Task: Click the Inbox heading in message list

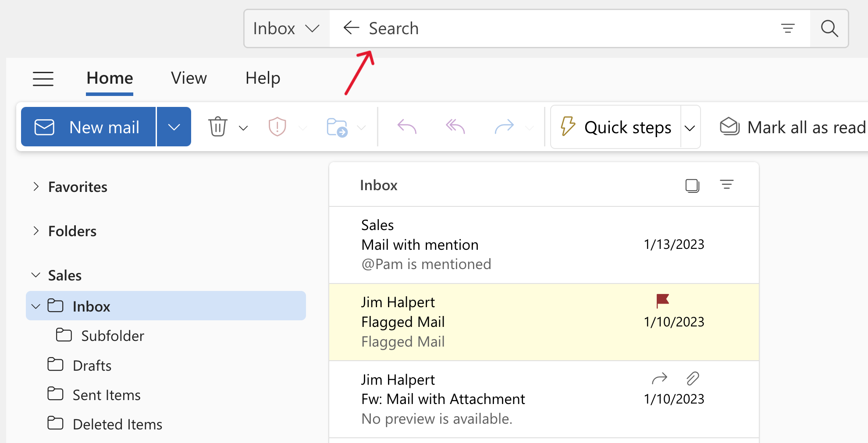Action: point(378,185)
